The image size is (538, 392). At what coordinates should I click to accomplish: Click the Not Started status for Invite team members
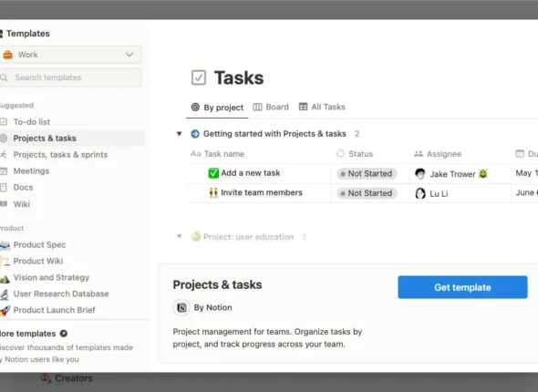click(367, 193)
